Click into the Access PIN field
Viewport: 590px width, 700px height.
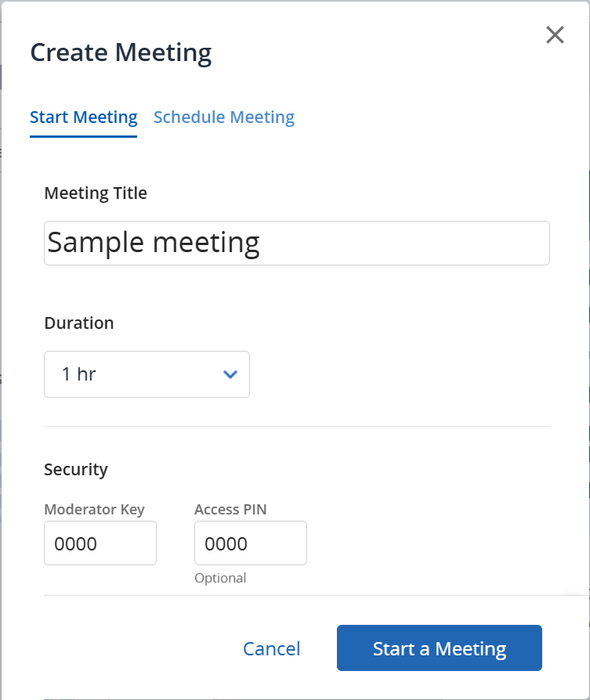[x=250, y=543]
